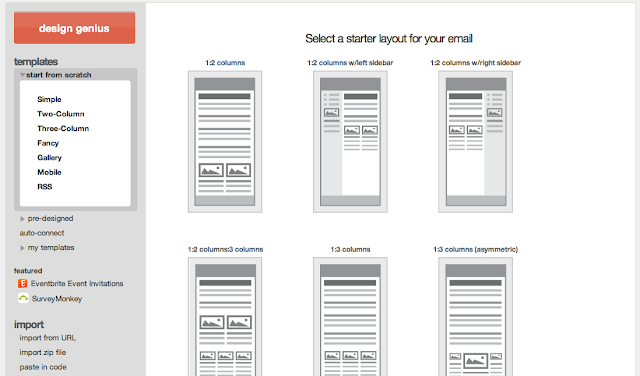This screenshot has width=640, height=376.
Task: Click the SurveyMonkey icon
Action: [23, 298]
